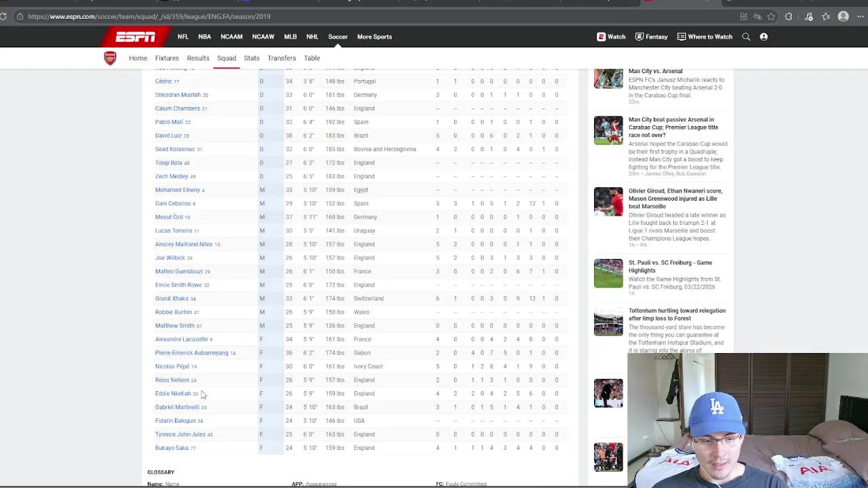
Task: Open player Lucas Torreira
Action: click(174, 230)
